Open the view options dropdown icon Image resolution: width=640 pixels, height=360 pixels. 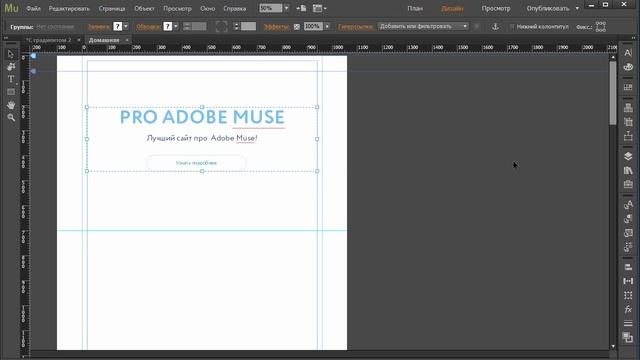pyautogui.click(x=319, y=8)
